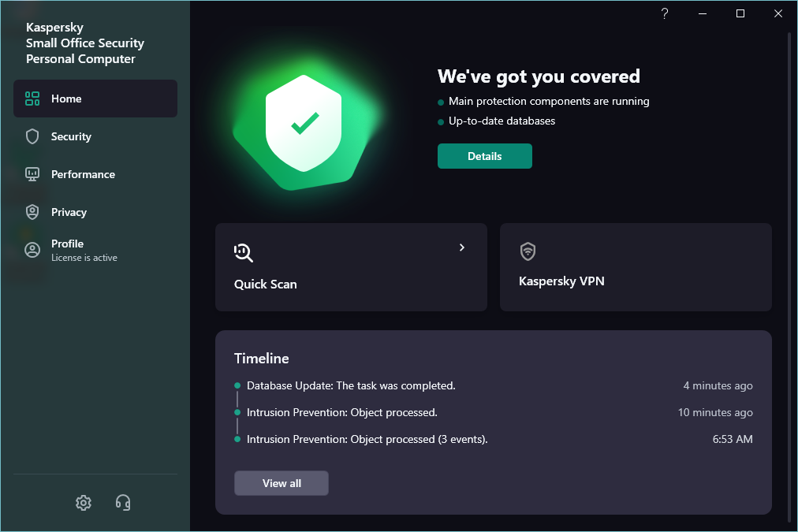
Task: Select the Performance monitor icon
Action: (x=32, y=174)
